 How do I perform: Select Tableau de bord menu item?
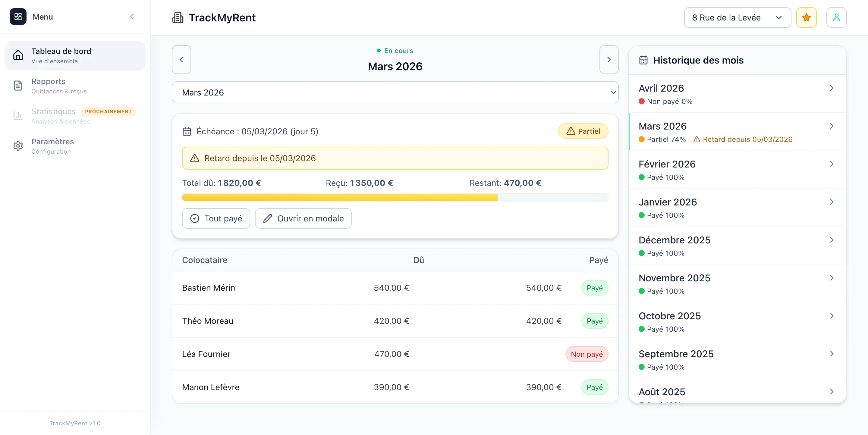point(75,55)
